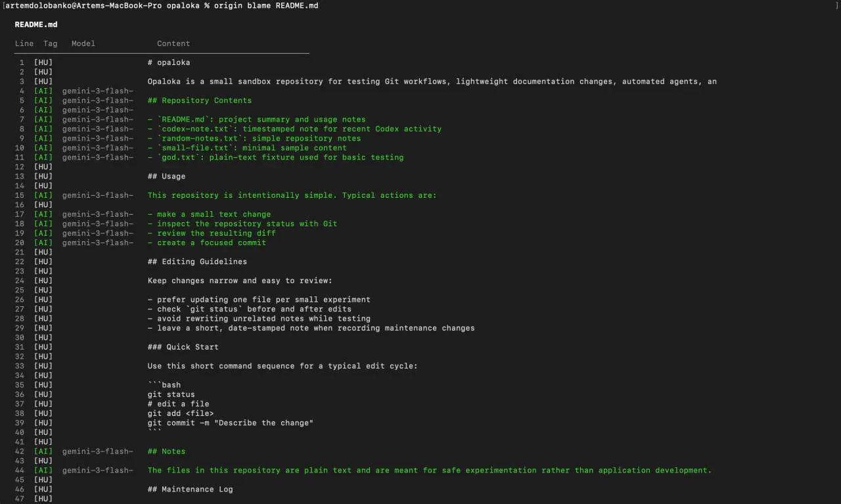Click the [HU] tag on line 13

[43, 176]
